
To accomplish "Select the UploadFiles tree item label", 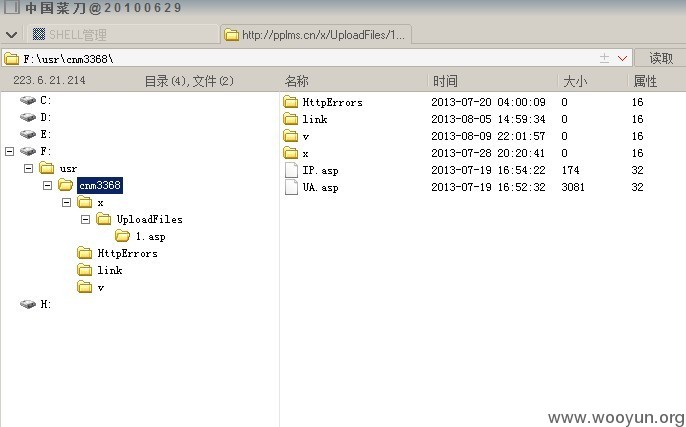I will 149,219.
